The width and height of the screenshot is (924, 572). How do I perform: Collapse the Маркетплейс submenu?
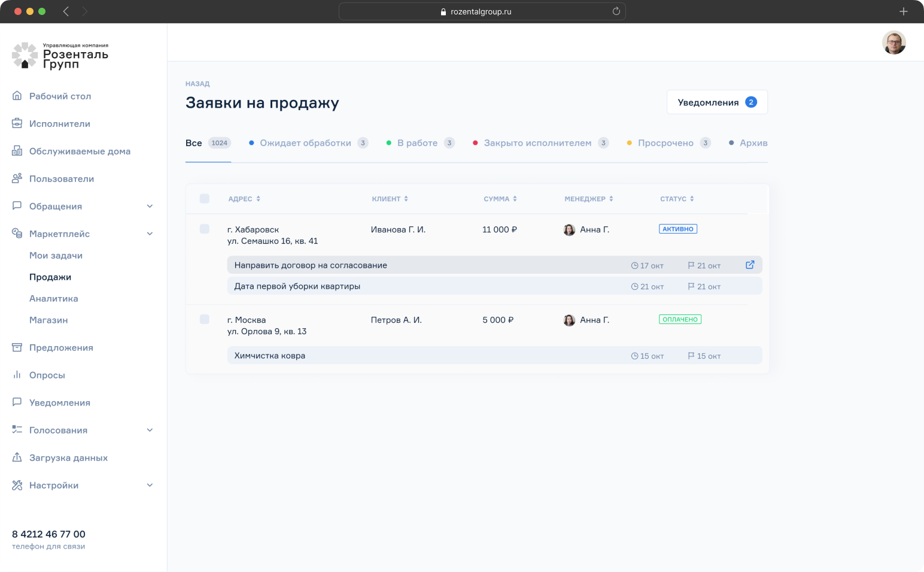(150, 234)
